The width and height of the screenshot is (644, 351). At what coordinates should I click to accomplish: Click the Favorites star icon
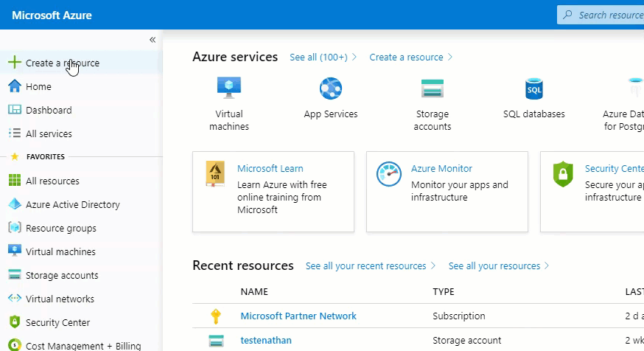pyautogui.click(x=15, y=156)
